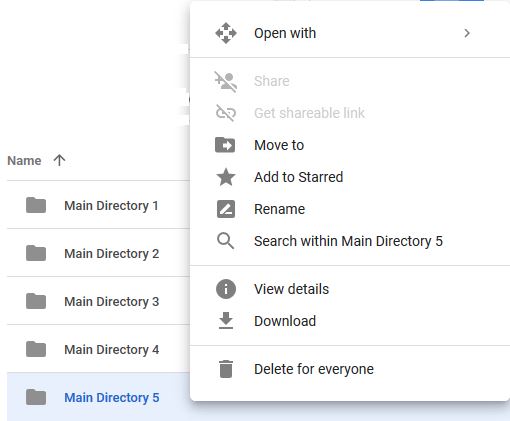This screenshot has height=421, width=510.
Task: Click the Open with arrows icon
Action: (x=226, y=33)
